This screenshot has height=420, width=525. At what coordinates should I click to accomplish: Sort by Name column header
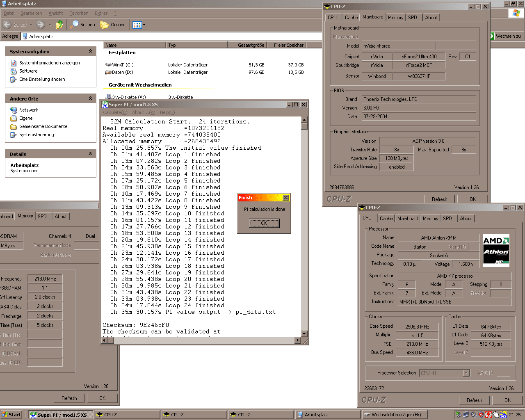[135, 45]
